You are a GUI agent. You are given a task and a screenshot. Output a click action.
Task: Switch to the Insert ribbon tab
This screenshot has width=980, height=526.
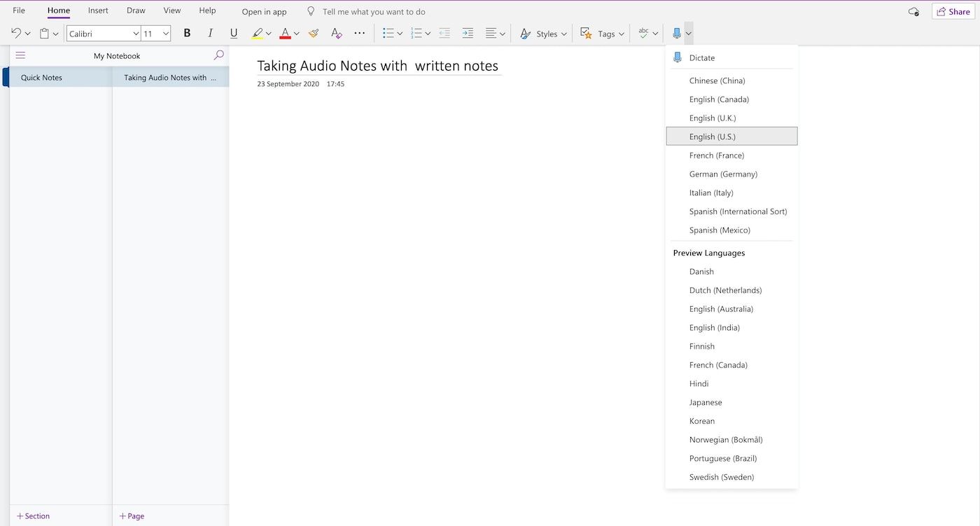[98, 11]
